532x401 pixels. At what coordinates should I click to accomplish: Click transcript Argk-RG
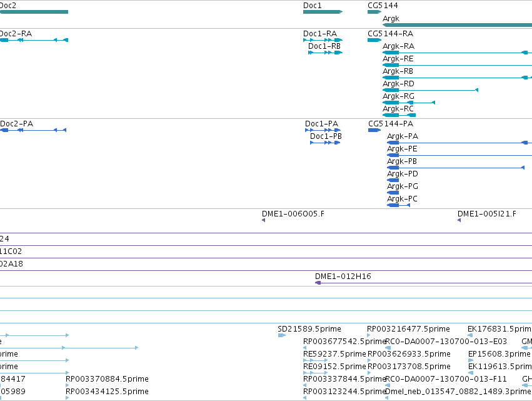[408, 103]
